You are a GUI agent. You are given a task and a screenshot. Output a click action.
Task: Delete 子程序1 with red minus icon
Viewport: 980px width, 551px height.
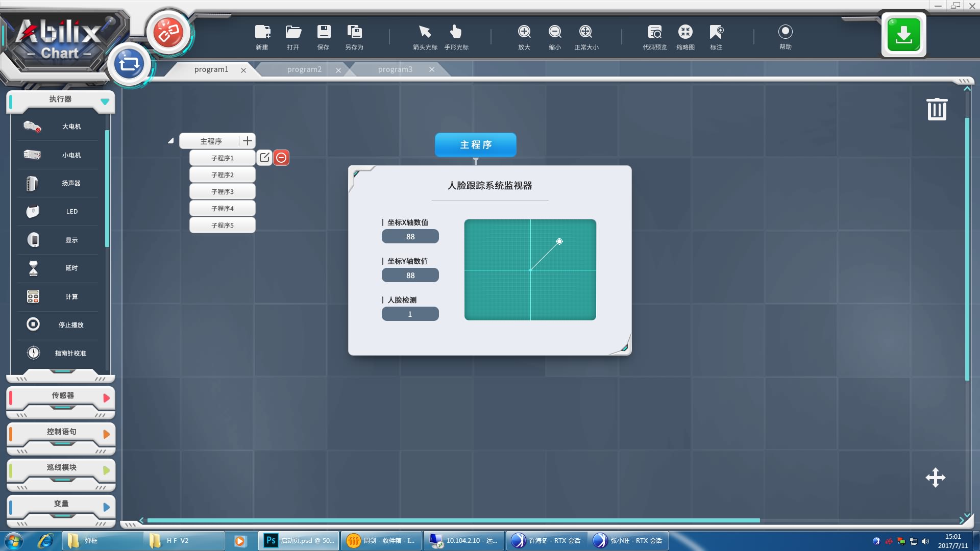click(x=281, y=158)
